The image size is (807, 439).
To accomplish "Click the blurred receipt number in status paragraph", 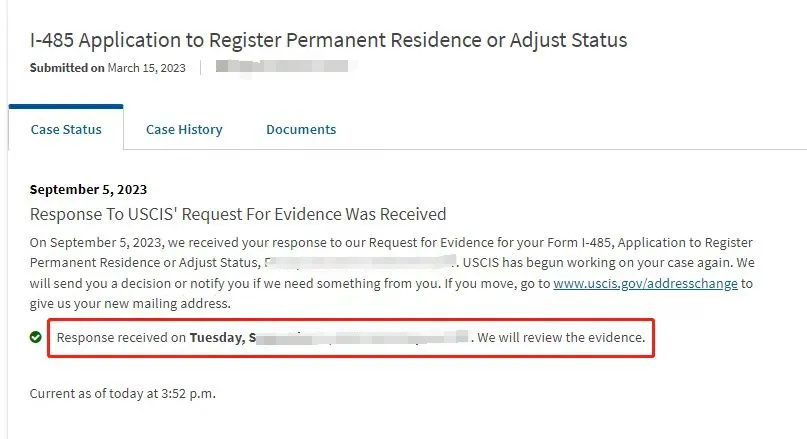I will point(360,262).
